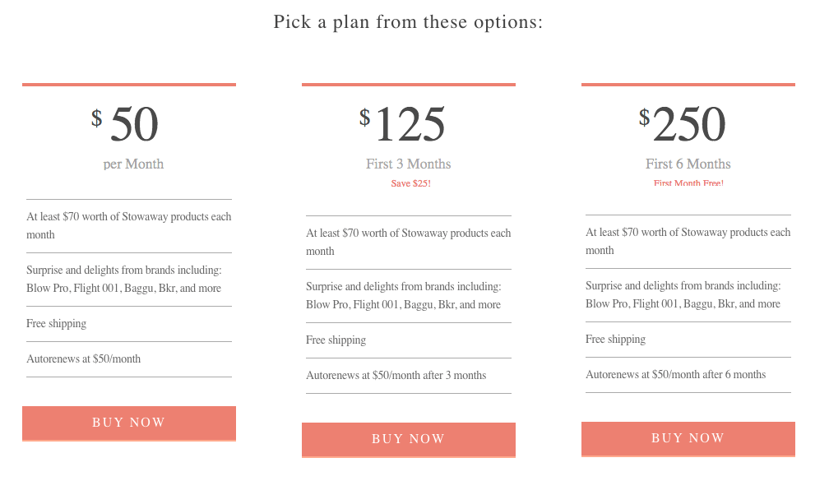The height and width of the screenshot is (504, 829).
Task: Click 'Autorenews at $50/month after 6 months'
Action: click(x=676, y=374)
